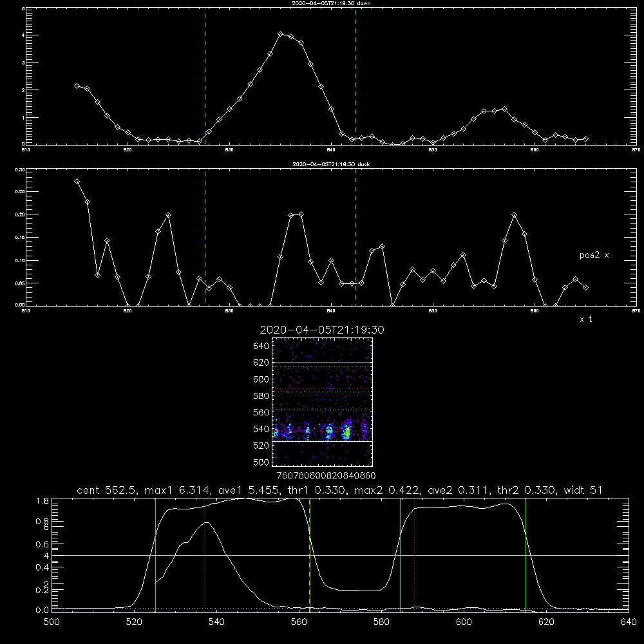Viewport: 644px width, 644px height.
Task: Click y-axis label 600 beside the spectrogram image
Action: tap(261, 379)
